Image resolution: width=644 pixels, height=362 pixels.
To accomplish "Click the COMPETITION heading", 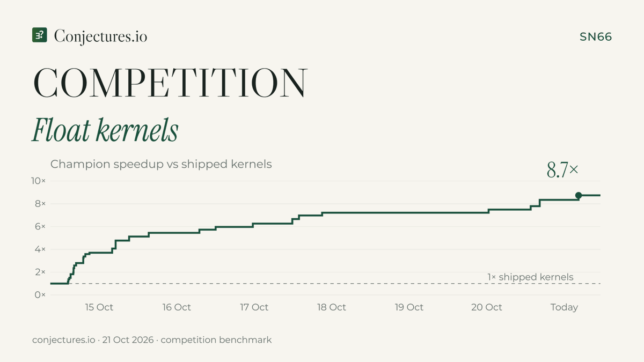I will click(171, 83).
